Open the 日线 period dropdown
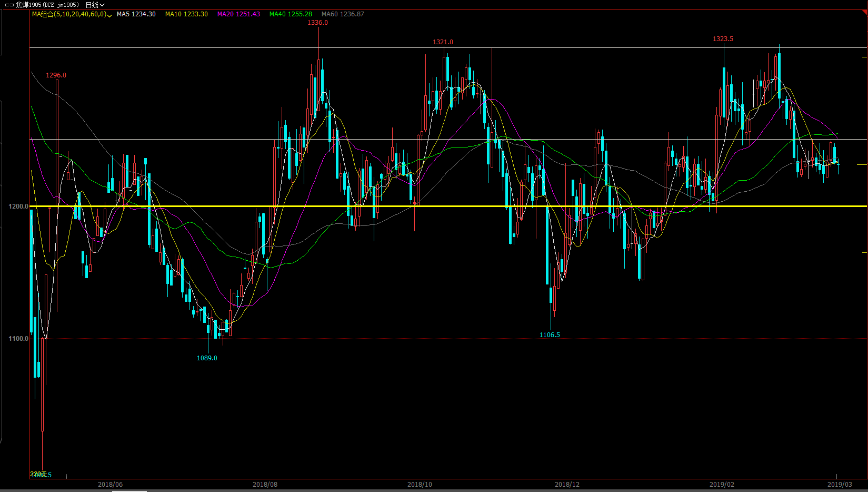The width and height of the screenshot is (868, 492). (x=95, y=5)
